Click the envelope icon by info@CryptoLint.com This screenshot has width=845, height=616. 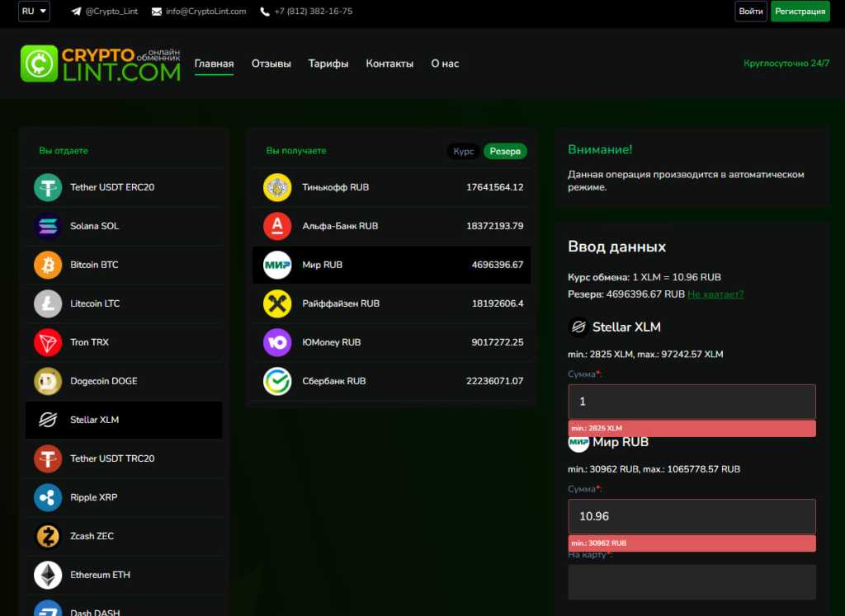click(x=156, y=12)
